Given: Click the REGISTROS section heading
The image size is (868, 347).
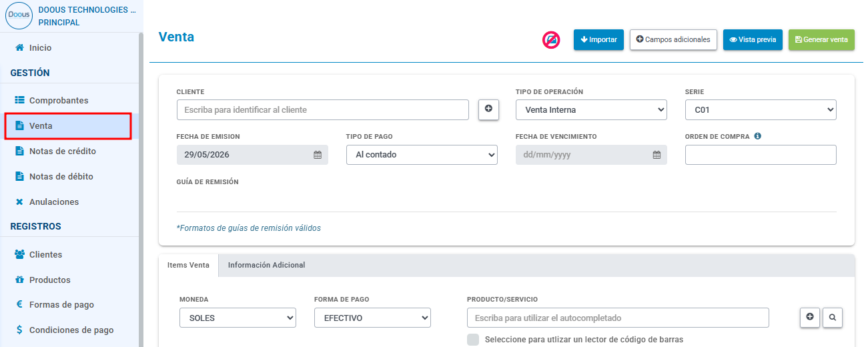Looking at the screenshot, I should pos(35,226).
